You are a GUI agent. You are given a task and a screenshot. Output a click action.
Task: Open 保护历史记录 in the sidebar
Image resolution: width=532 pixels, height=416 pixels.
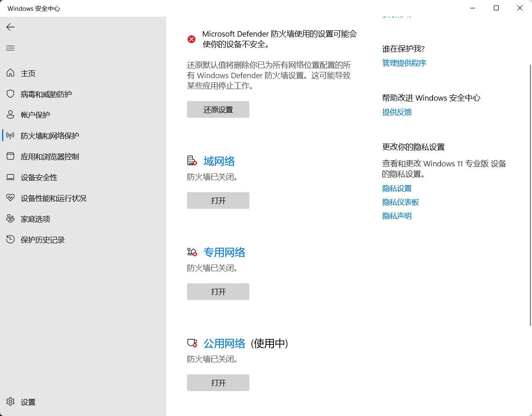coord(42,240)
